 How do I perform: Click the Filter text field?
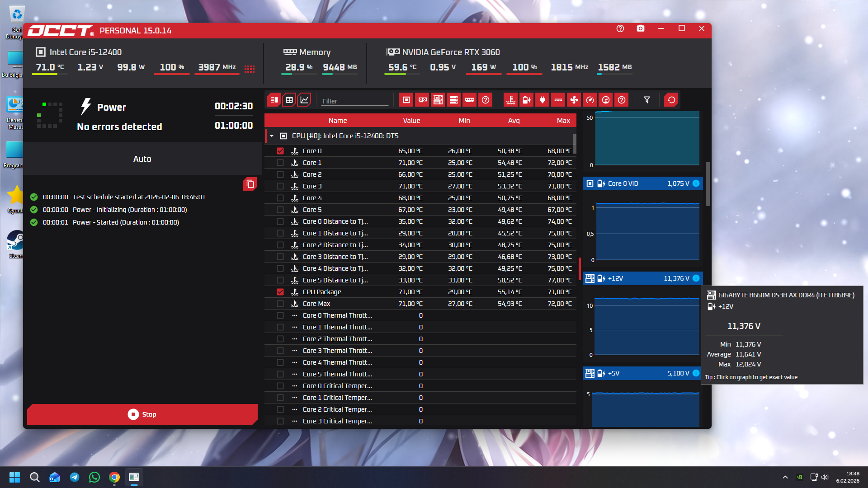pyautogui.click(x=355, y=101)
